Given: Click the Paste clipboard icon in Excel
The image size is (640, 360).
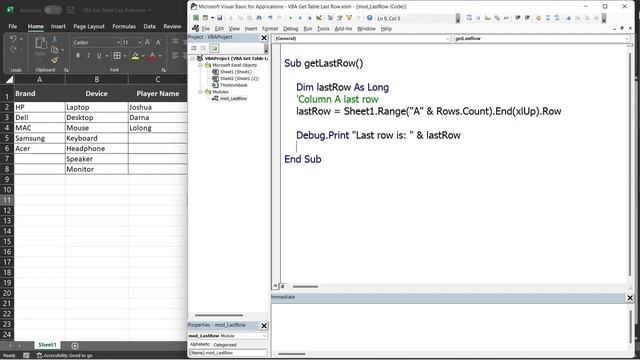Looking at the screenshot, I should [x=40, y=43].
